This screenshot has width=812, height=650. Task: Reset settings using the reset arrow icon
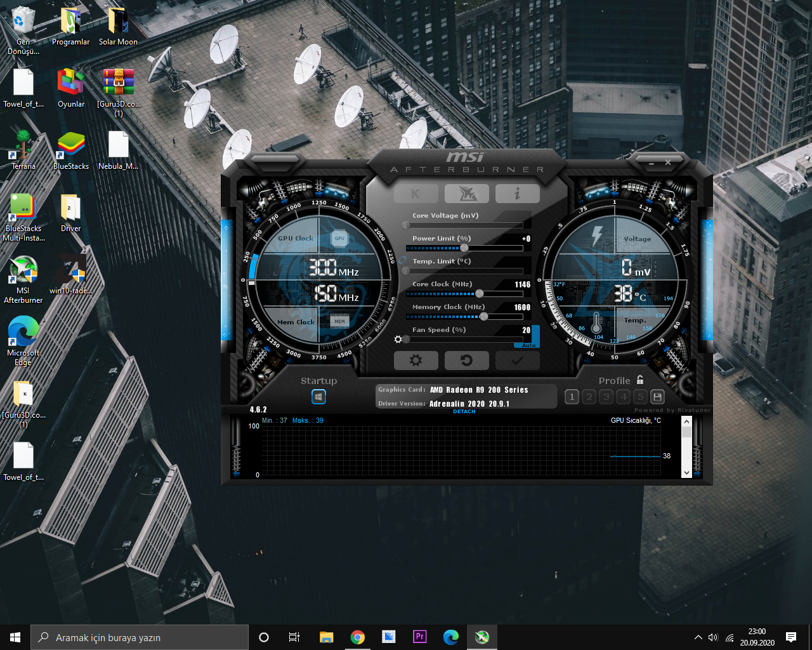pos(467,361)
